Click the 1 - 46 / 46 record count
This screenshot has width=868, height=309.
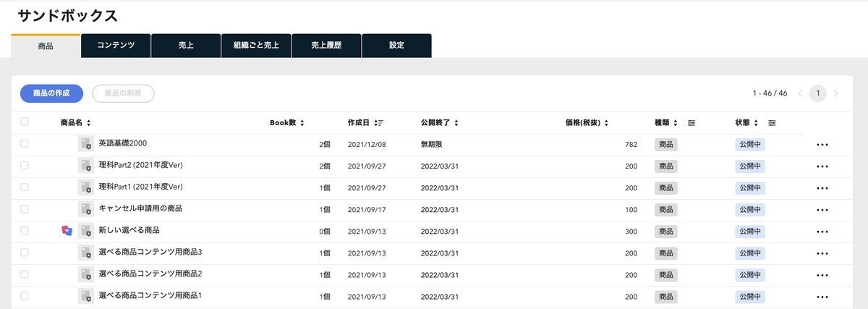click(770, 93)
